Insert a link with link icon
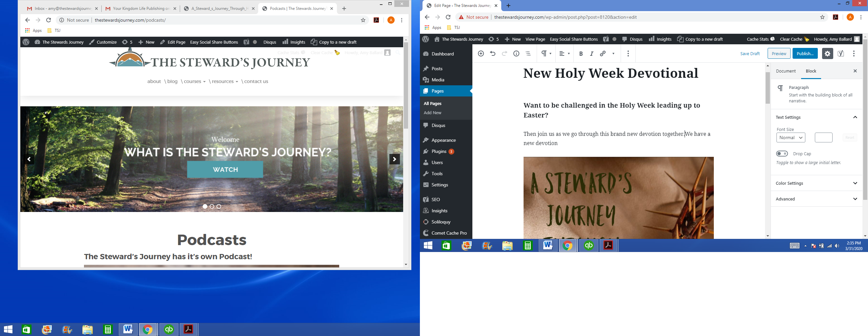Image resolution: width=868 pixels, height=336 pixels. (603, 53)
